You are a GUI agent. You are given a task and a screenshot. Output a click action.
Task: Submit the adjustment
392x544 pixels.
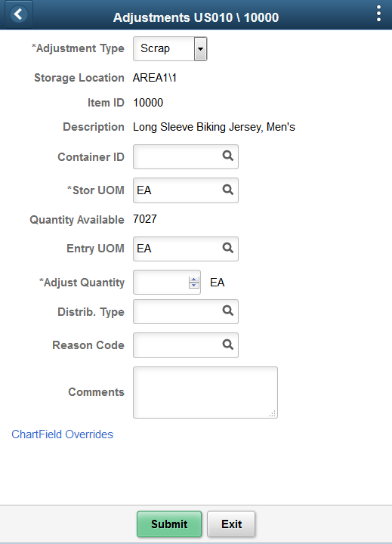click(169, 524)
